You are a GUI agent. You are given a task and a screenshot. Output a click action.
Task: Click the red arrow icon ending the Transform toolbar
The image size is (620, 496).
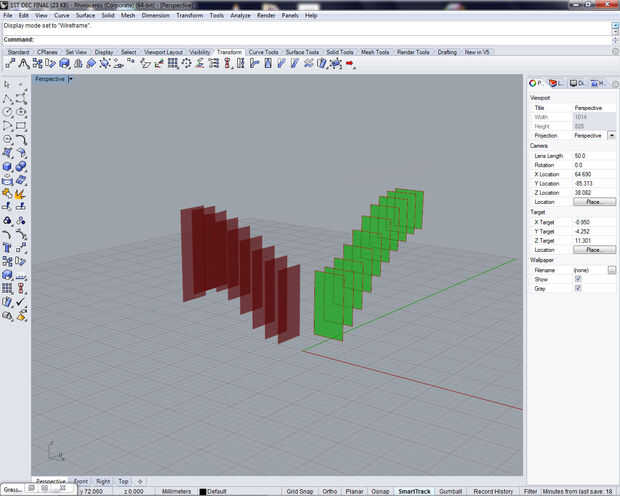[350, 63]
